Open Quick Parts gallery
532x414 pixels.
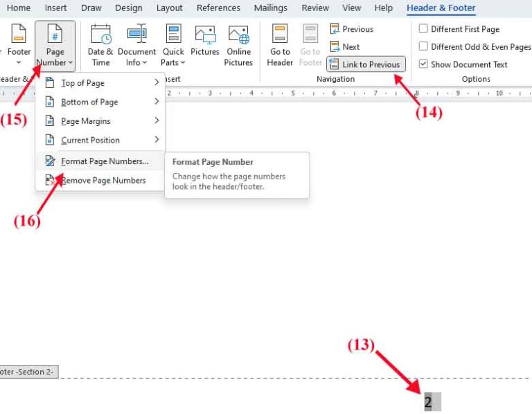pyautogui.click(x=173, y=45)
